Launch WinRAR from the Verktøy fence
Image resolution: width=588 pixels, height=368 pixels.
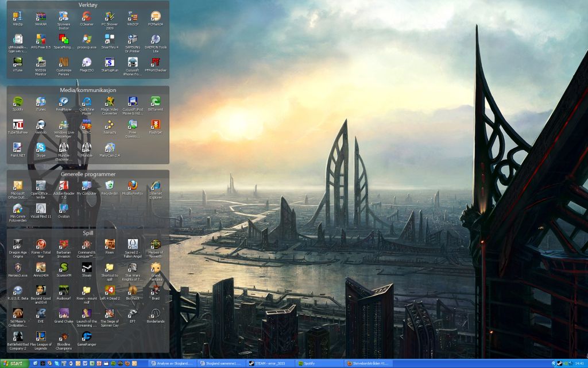click(x=41, y=19)
